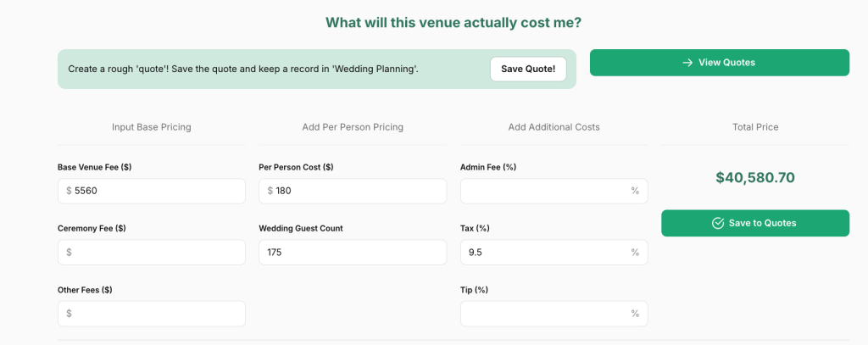
Task: Click the Wedding Guest Count field
Action: 352,253
